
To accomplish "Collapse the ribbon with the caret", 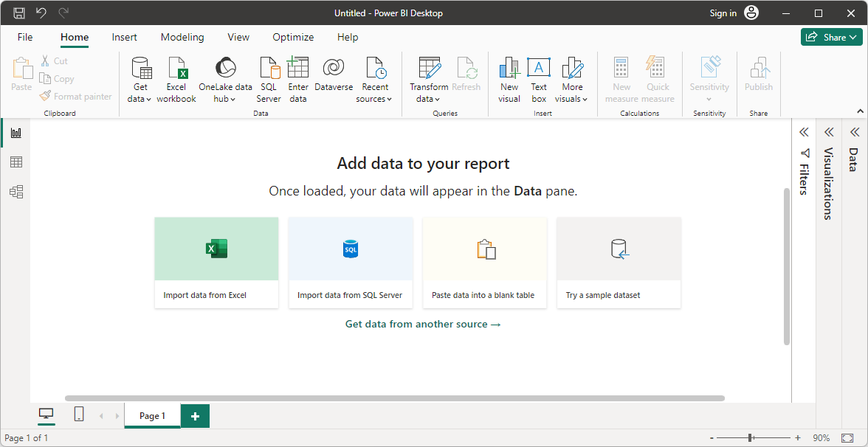I will 861,111.
